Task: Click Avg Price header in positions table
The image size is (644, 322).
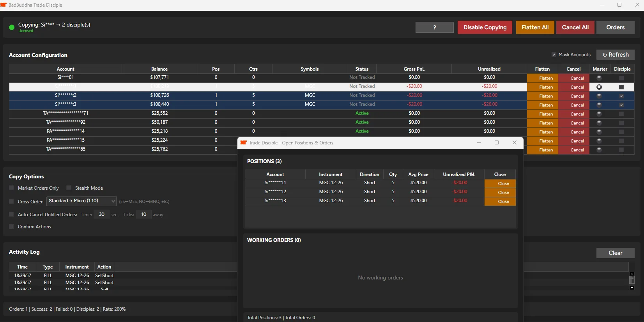Action: (x=418, y=174)
